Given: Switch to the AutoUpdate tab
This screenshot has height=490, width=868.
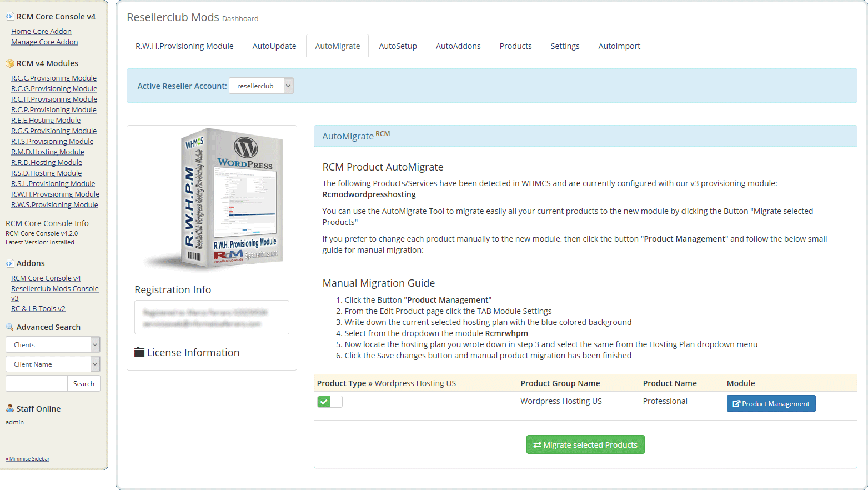Looking at the screenshot, I should [x=274, y=46].
